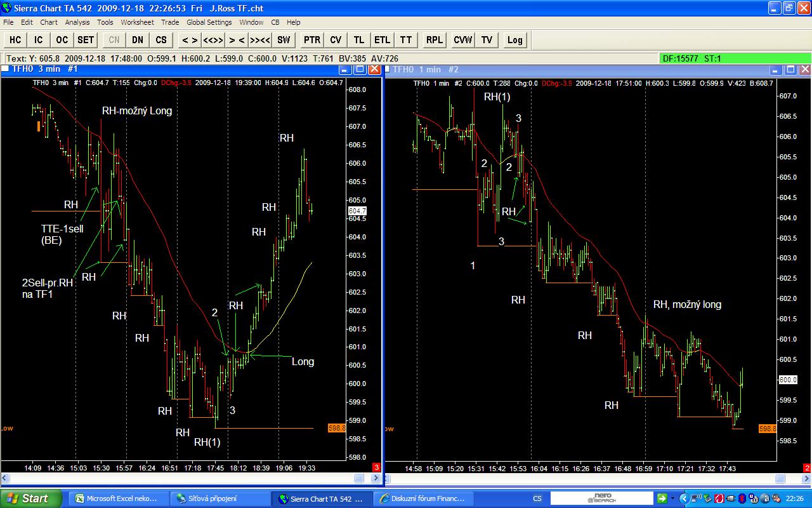Click the Nero Search taskbar field

601,498
